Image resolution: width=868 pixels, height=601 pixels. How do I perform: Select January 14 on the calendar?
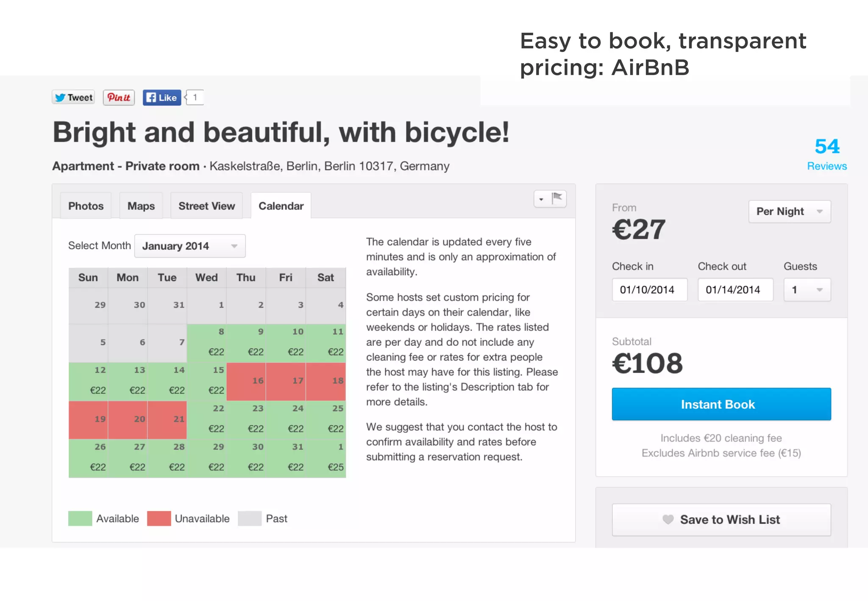[167, 382]
